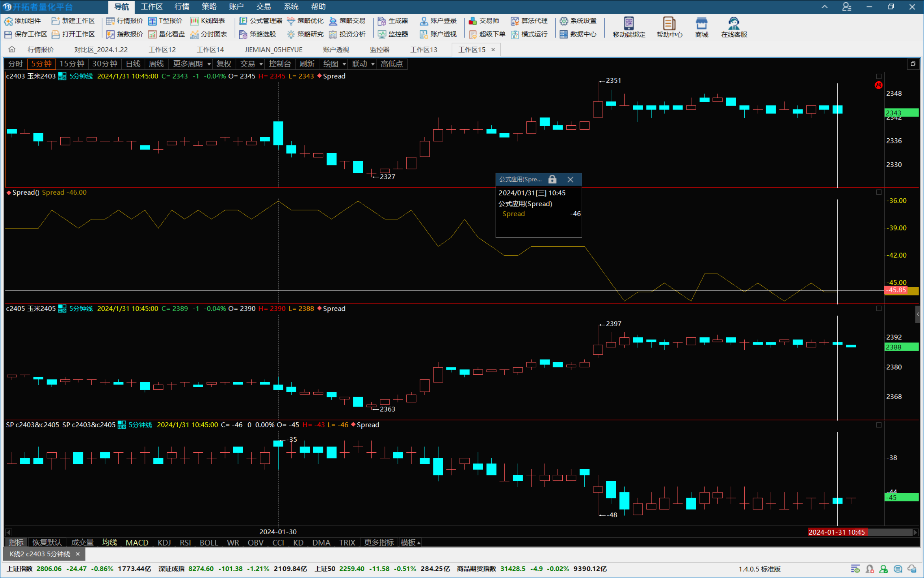The height and width of the screenshot is (578, 924).
Task: Open the 策略优化 strategy optimization icon
Action: [291, 21]
